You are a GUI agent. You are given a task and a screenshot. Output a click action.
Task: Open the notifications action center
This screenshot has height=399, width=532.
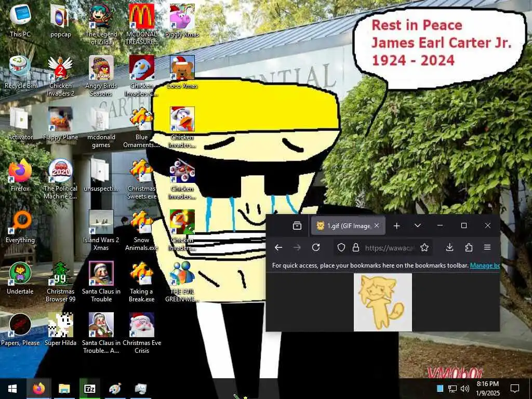coord(515,389)
